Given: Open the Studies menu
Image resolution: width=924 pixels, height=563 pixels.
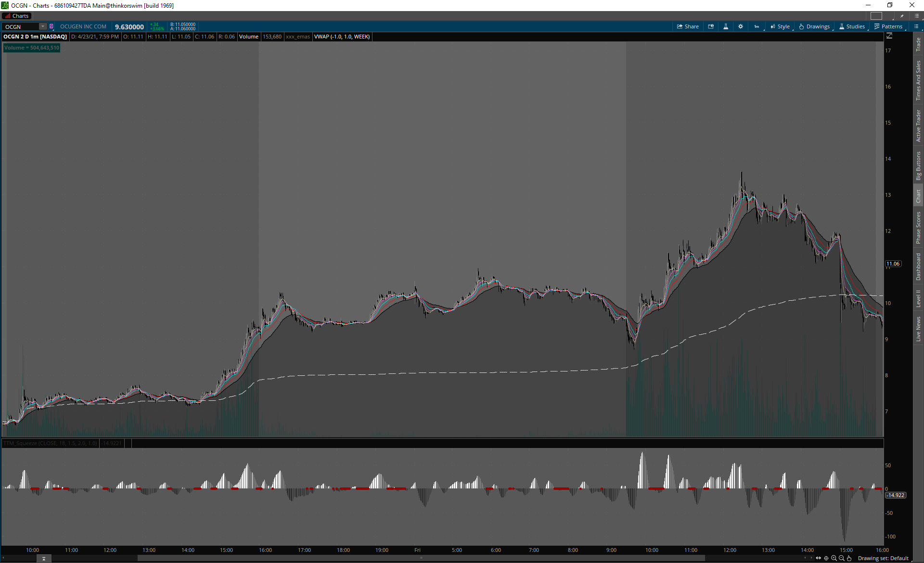Looking at the screenshot, I should 852,26.
